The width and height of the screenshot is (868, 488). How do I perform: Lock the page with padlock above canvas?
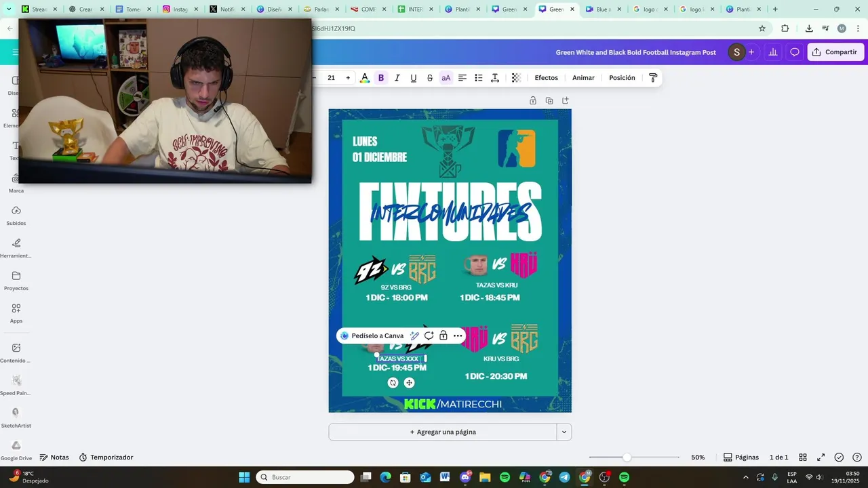pyautogui.click(x=533, y=100)
